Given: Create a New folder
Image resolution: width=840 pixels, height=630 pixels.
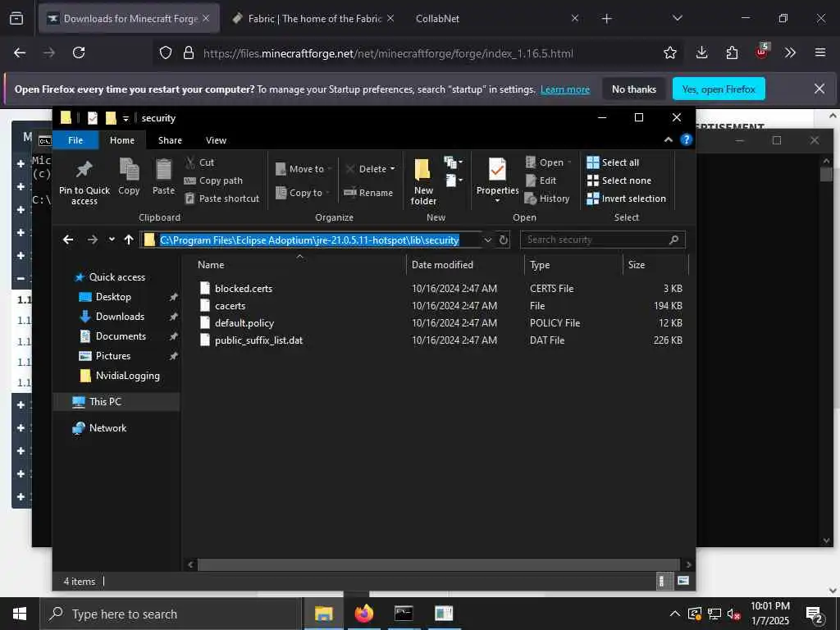Looking at the screenshot, I should (x=423, y=181).
